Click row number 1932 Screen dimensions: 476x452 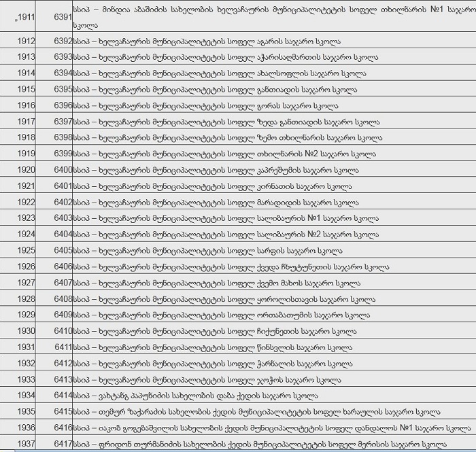pyautogui.click(x=26, y=363)
